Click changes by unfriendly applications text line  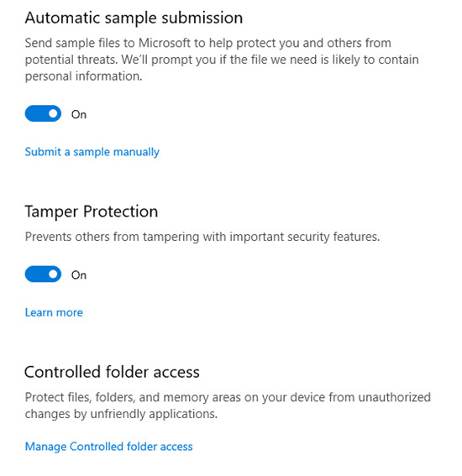(x=121, y=414)
